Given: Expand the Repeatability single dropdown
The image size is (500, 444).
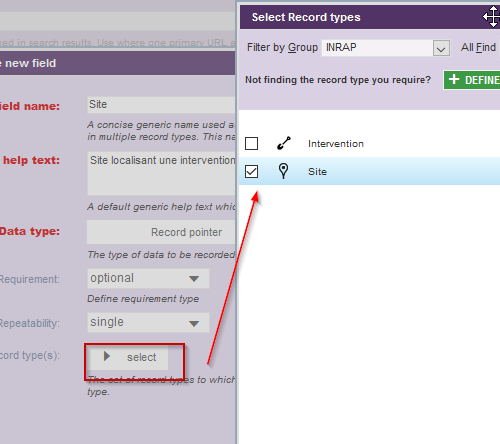Looking at the screenshot, I should coord(148,322).
